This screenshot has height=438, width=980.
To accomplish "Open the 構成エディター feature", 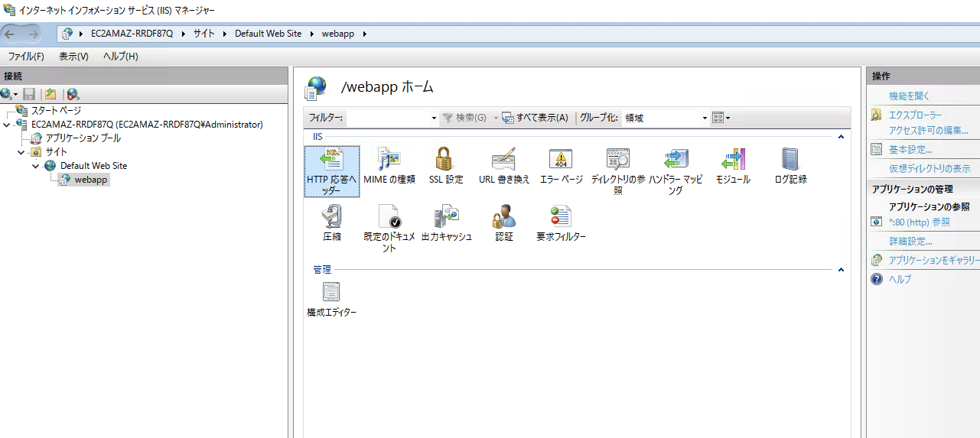I will pos(332,299).
